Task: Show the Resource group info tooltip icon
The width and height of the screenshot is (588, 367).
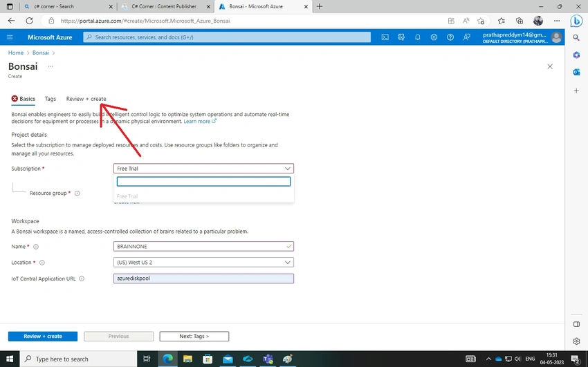Action: click(77, 194)
